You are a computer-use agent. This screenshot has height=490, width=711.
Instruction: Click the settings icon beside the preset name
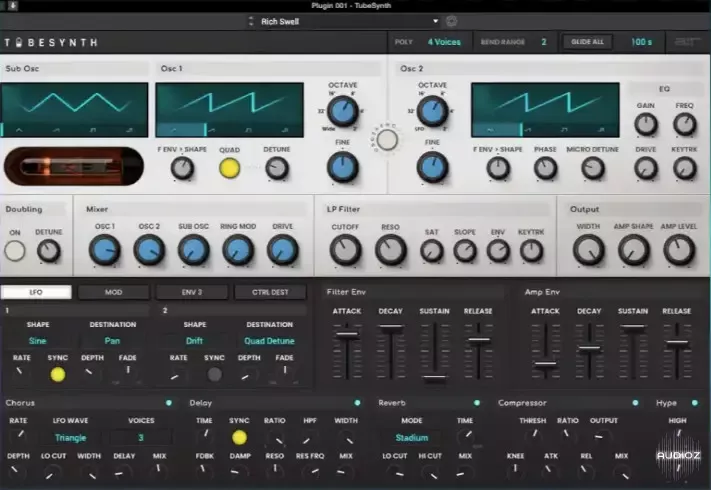[x=451, y=21]
